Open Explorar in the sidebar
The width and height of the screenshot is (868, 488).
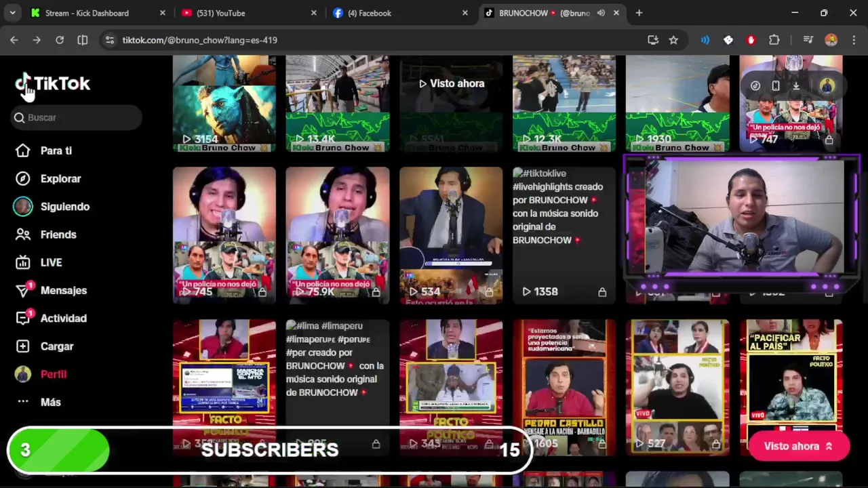coord(60,178)
